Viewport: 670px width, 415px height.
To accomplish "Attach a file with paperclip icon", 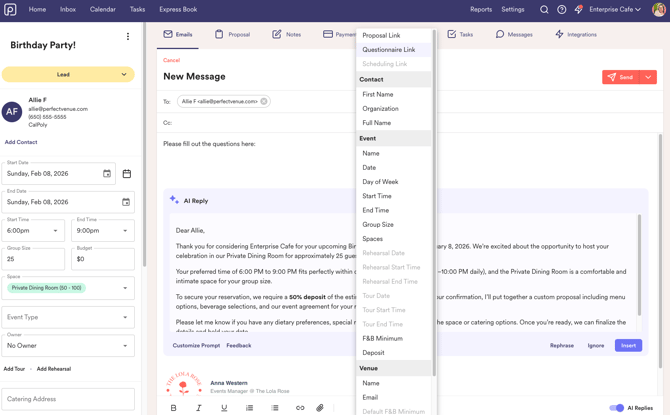I will [x=320, y=408].
